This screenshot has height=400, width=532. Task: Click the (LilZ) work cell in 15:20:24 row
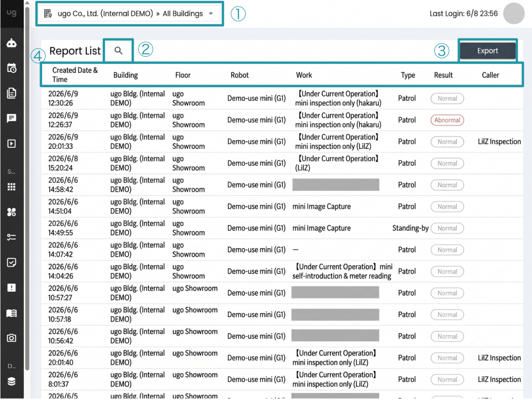coord(336,163)
